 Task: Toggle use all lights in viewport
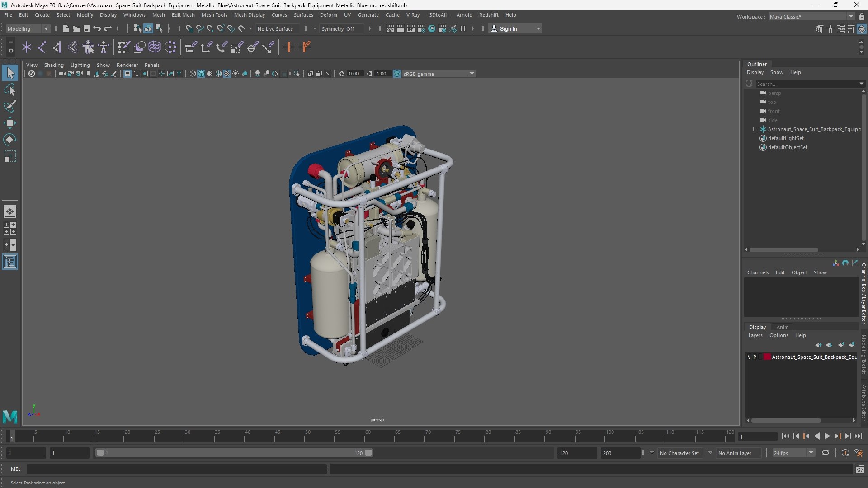(x=236, y=74)
